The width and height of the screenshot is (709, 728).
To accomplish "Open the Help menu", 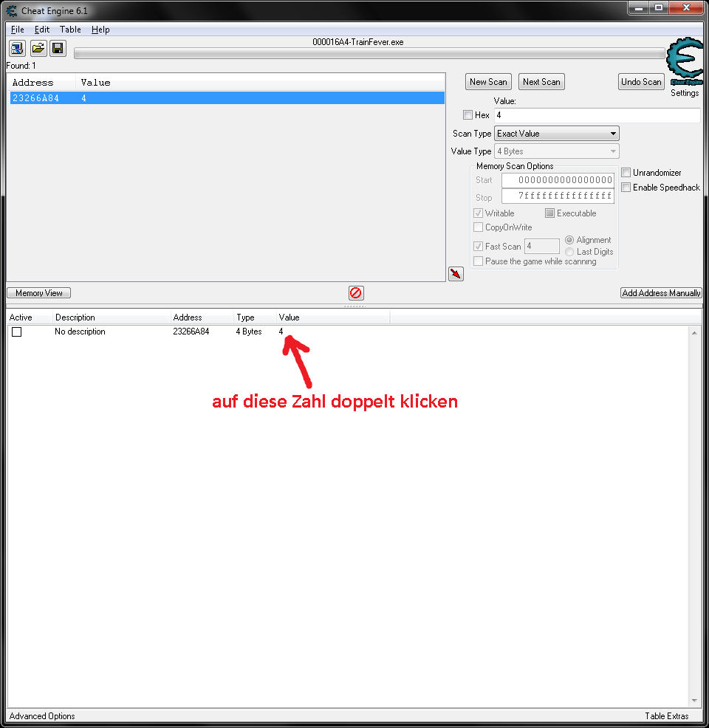I will [x=100, y=30].
